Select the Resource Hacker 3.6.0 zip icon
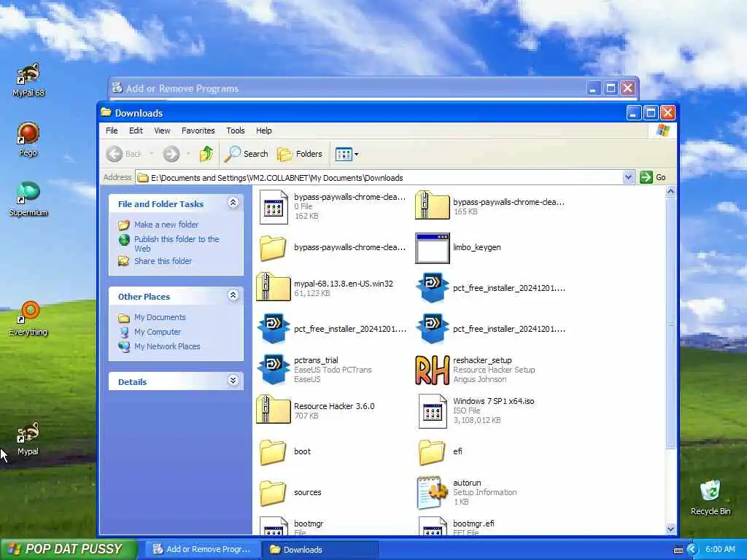 (x=273, y=410)
